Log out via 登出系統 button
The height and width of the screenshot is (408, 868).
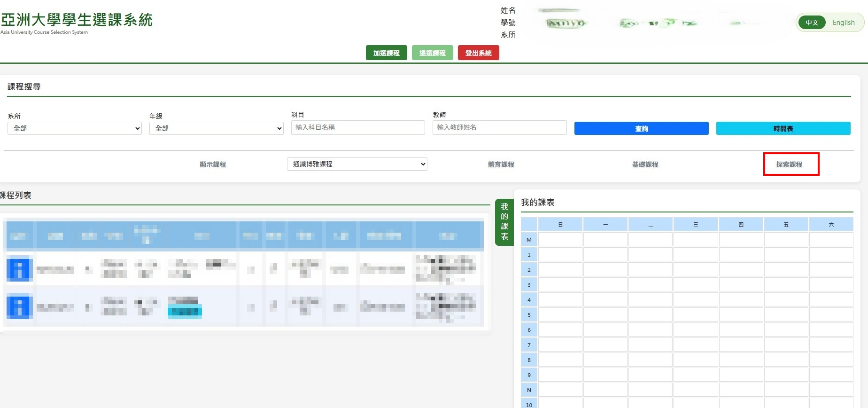coord(478,53)
